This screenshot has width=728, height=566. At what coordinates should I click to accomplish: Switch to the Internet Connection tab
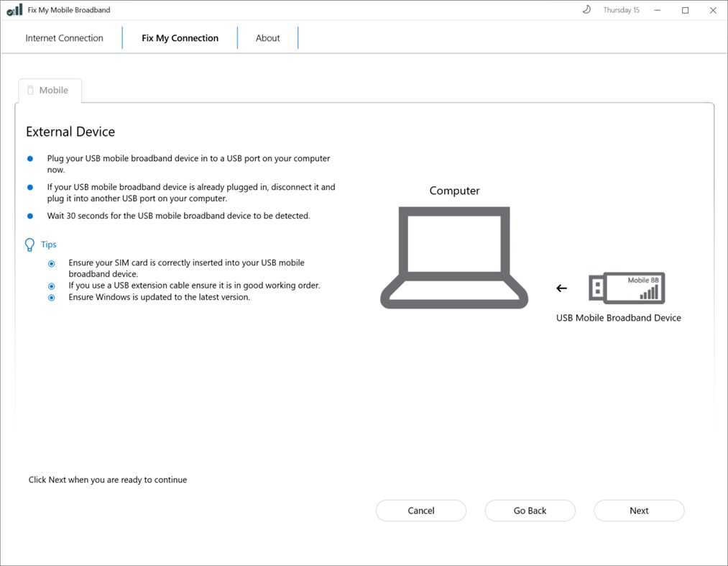click(x=64, y=37)
